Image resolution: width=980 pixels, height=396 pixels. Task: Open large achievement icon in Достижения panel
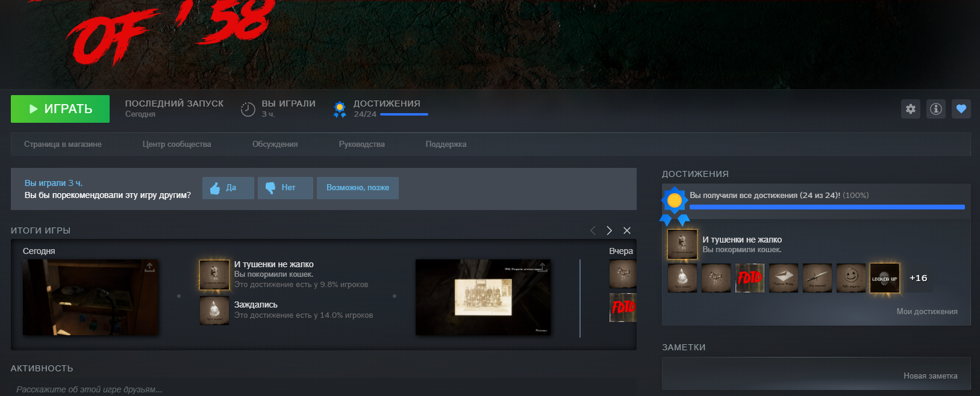[x=682, y=244]
